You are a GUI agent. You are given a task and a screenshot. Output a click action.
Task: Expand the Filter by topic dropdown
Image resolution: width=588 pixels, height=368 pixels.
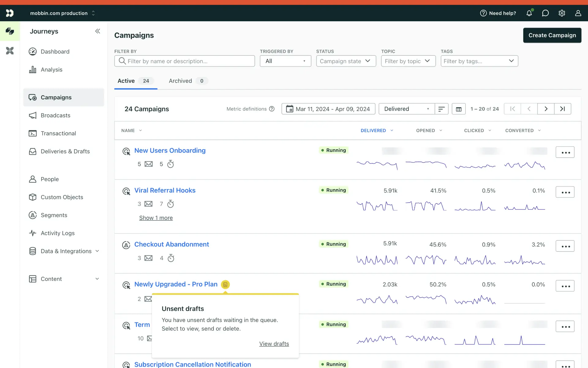[x=408, y=61]
